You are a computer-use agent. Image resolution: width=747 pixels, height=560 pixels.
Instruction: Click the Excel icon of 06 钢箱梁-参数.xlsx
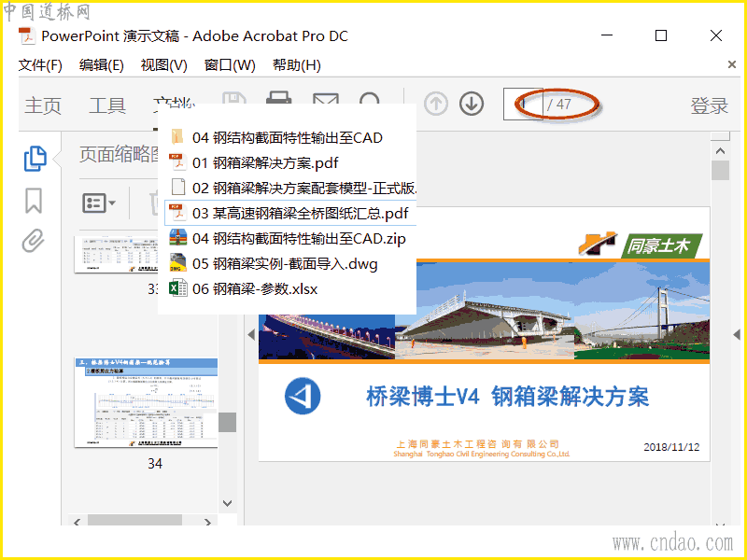pos(178,288)
